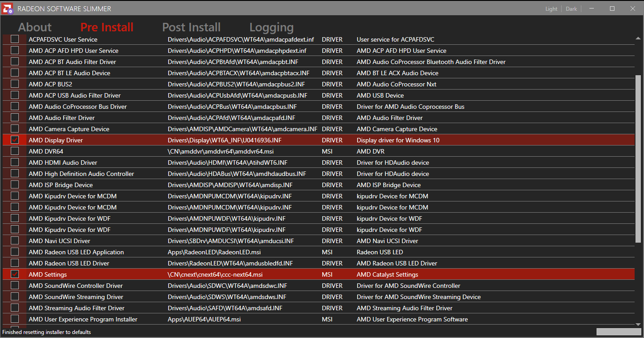Click "AMD Audio CoProcessor Bluetooth Audio Filter Driver" description

(431, 62)
